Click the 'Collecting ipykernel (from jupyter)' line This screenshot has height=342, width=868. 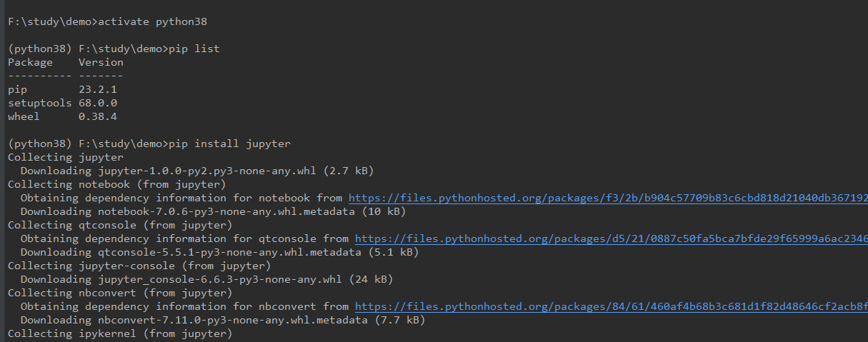(x=119, y=333)
